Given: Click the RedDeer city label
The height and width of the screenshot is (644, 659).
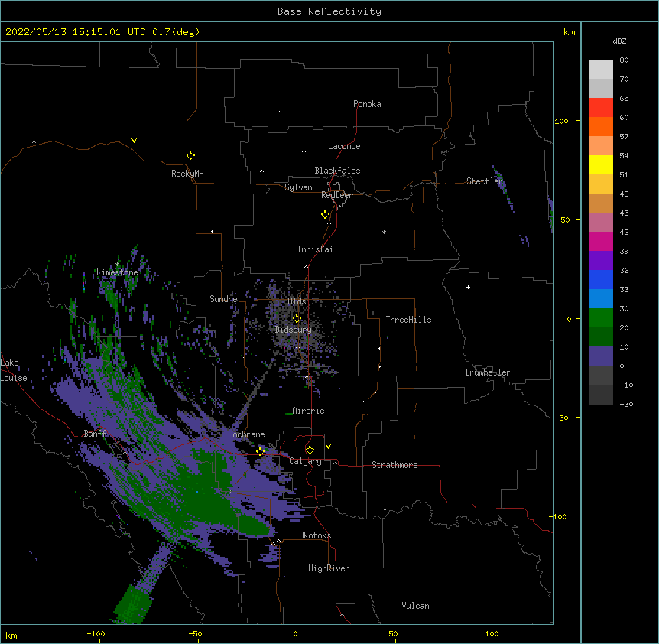Looking at the screenshot, I should 336,195.
